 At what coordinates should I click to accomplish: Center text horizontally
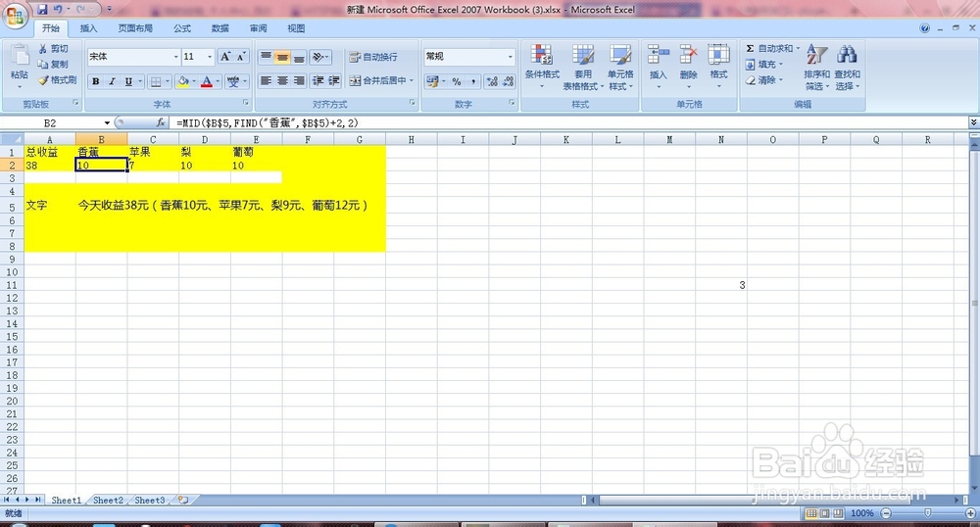(x=282, y=80)
